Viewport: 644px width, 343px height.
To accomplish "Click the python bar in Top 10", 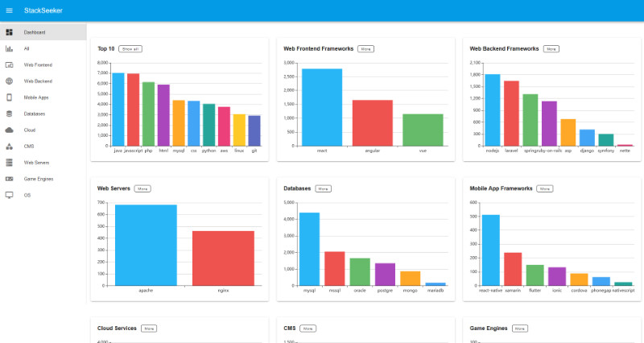I will click(208, 125).
